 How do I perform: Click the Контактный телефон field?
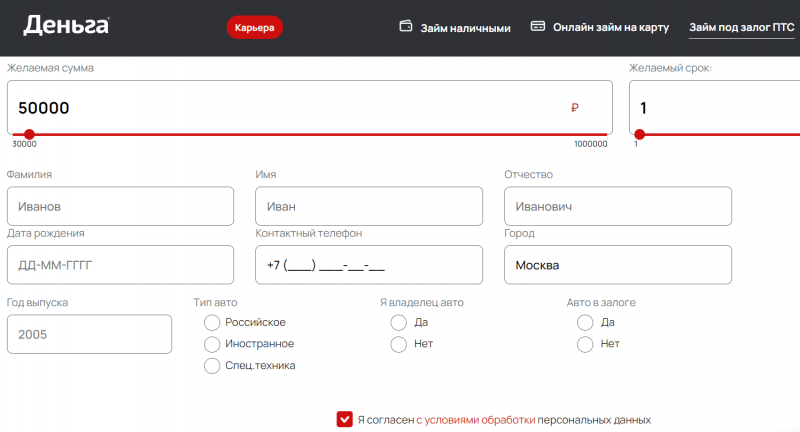pyautogui.click(x=369, y=266)
